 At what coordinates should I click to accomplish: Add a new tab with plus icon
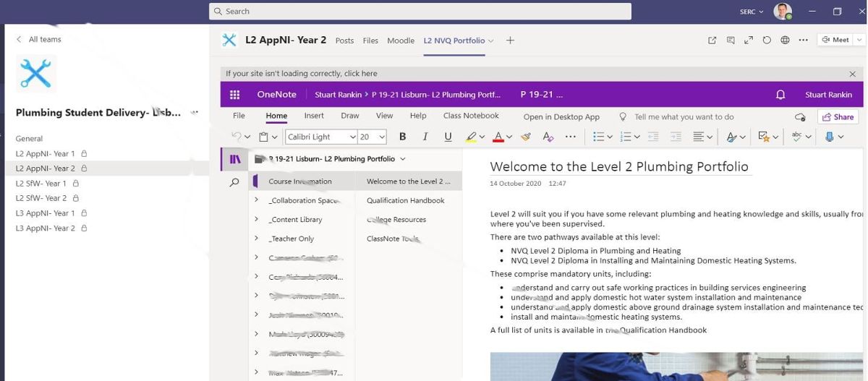pos(510,40)
